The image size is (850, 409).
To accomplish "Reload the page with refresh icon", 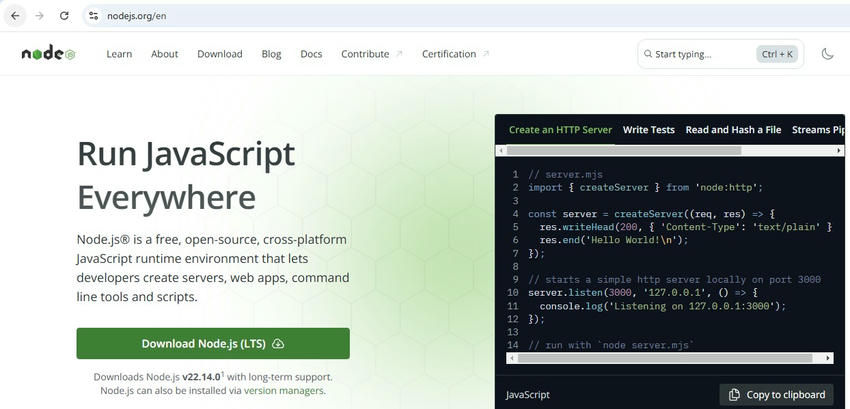I will pyautogui.click(x=64, y=16).
